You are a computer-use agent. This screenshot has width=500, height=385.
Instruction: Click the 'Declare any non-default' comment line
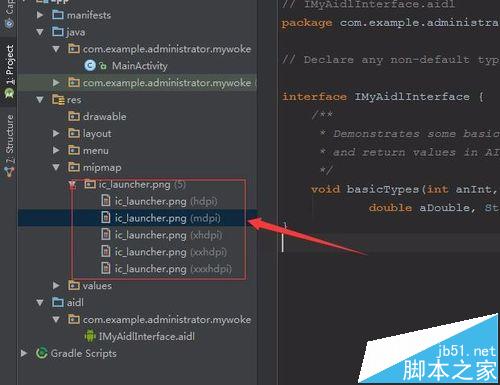pos(390,60)
